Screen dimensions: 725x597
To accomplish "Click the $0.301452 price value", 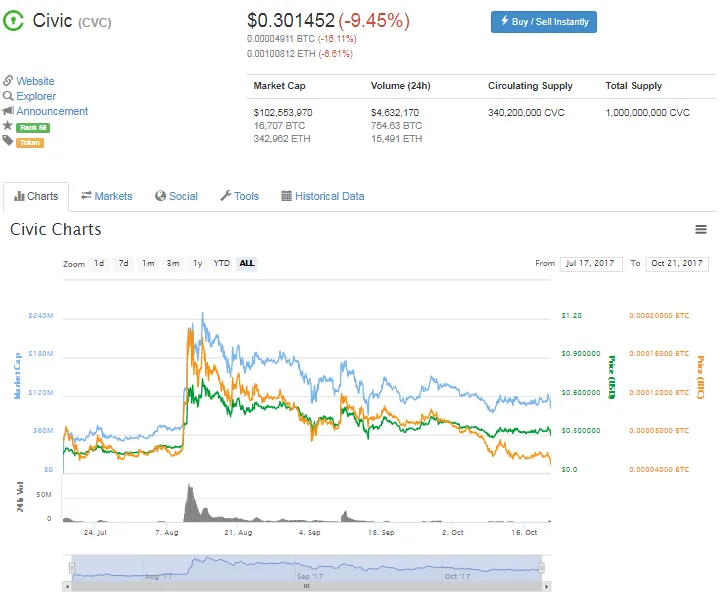I will point(290,21).
